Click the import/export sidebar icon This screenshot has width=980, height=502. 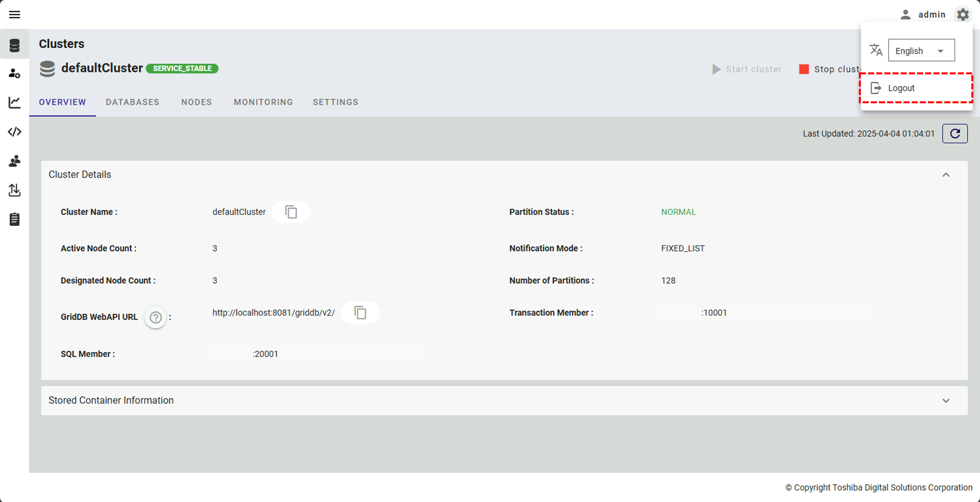click(14, 190)
